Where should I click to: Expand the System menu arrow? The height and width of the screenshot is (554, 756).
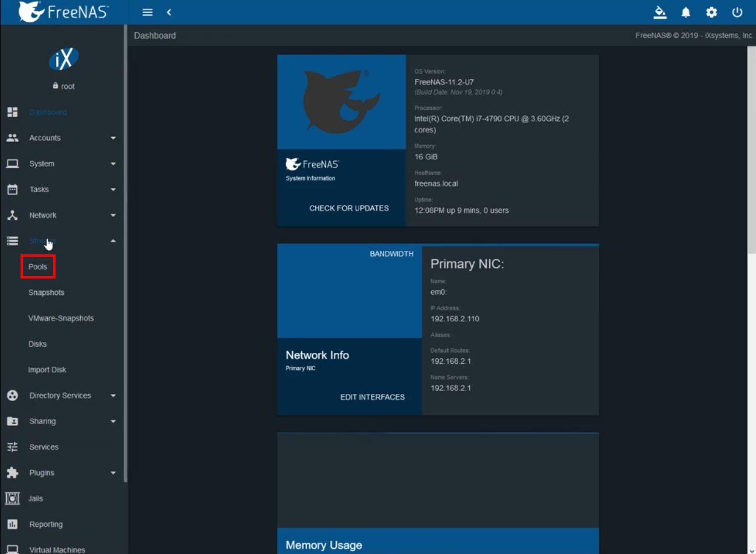[113, 164]
